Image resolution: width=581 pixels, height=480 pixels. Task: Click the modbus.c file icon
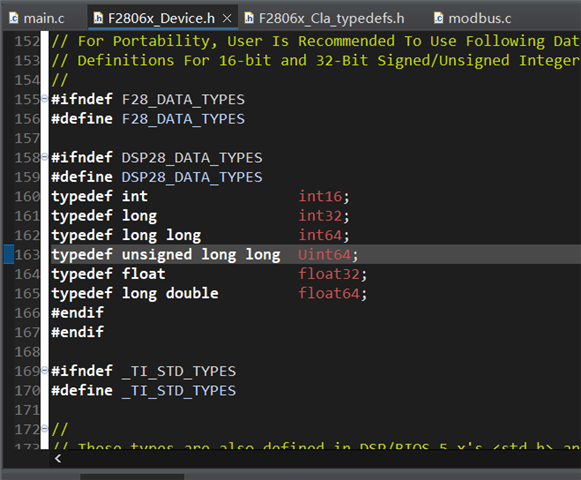click(x=439, y=18)
